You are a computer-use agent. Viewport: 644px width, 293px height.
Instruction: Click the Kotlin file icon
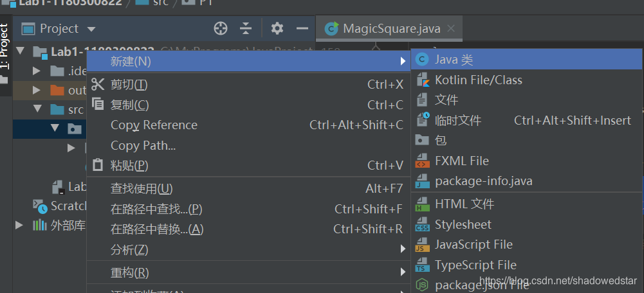(423, 80)
